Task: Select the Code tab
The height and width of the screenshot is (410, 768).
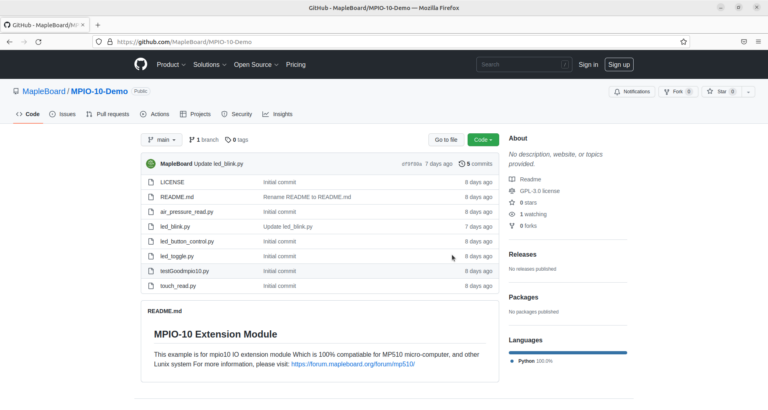Action: [x=28, y=114]
